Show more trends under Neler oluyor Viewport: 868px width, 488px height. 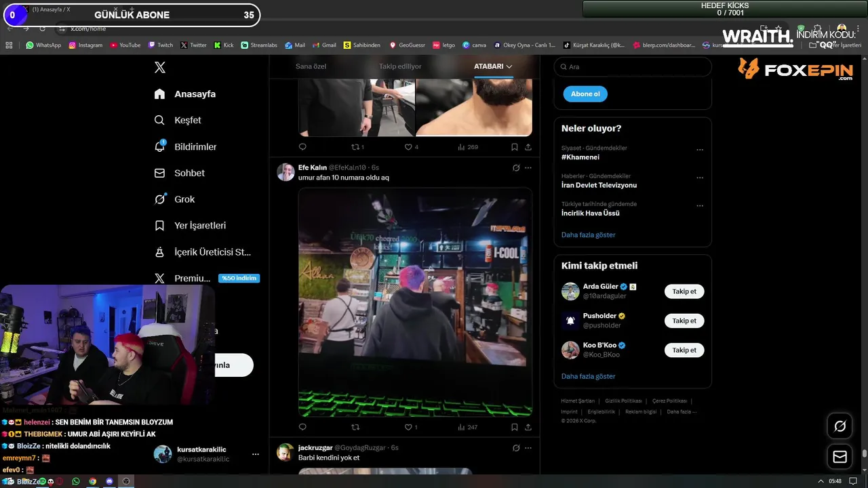coord(588,235)
